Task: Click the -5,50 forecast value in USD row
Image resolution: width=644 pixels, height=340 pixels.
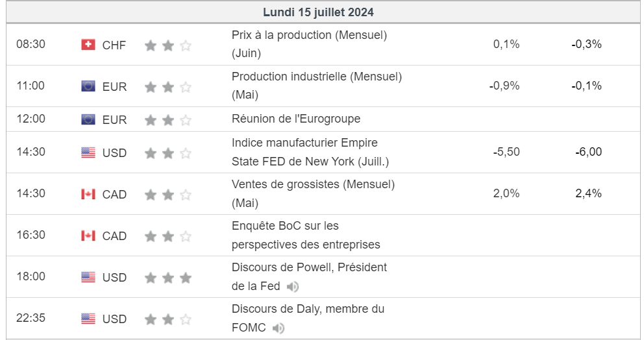Action: coord(506,152)
